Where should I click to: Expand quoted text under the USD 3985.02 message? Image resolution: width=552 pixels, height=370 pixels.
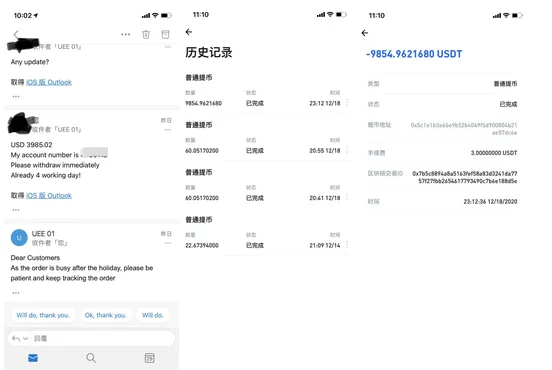[x=16, y=209]
